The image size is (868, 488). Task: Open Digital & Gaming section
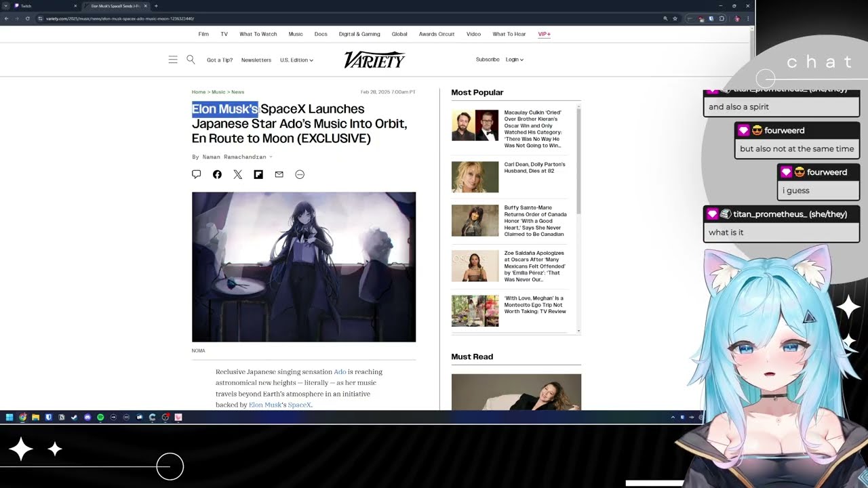click(x=359, y=34)
